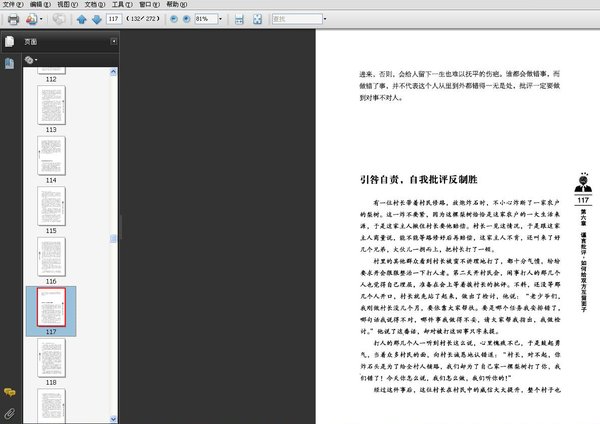Select the page 113 thumbnail
The height and width of the screenshot is (424, 600).
click(51, 105)
